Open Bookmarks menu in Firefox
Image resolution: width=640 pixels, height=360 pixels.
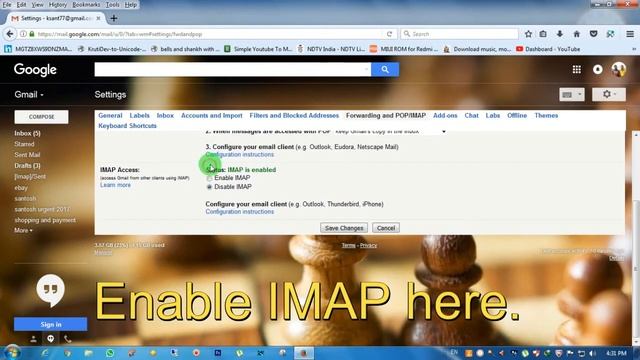tap(86, 5)
